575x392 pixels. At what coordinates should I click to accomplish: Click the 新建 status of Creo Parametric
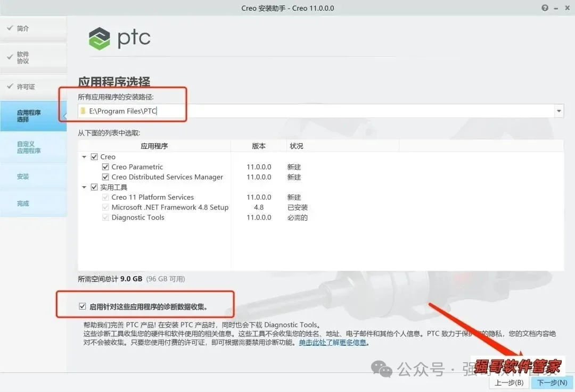pos(294,167)
